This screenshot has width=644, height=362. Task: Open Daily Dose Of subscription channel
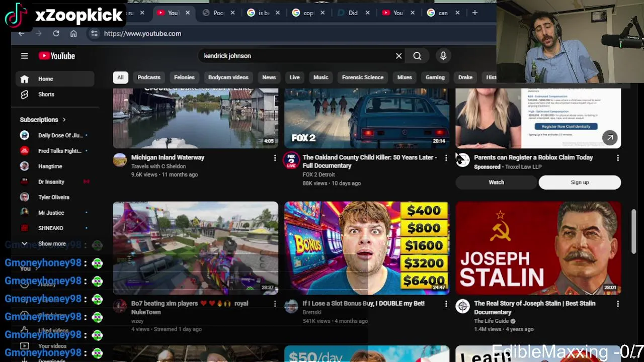[x=54, y=135]
